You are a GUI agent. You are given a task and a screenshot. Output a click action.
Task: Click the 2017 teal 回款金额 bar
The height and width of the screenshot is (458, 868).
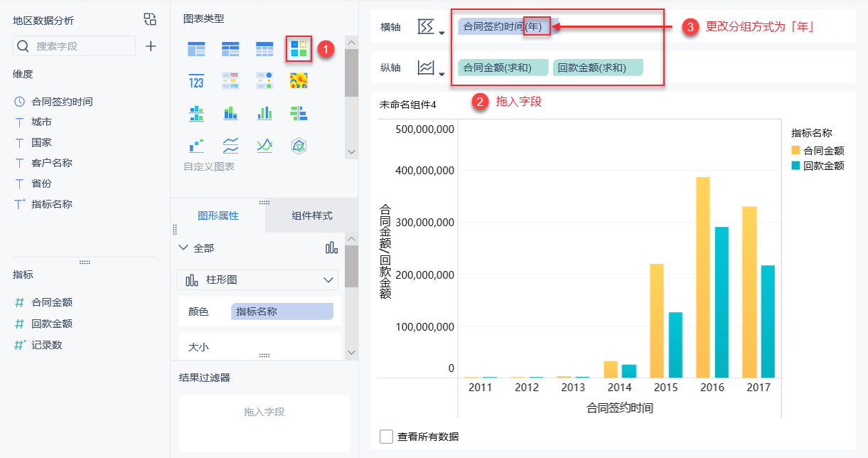coord(768,321)
